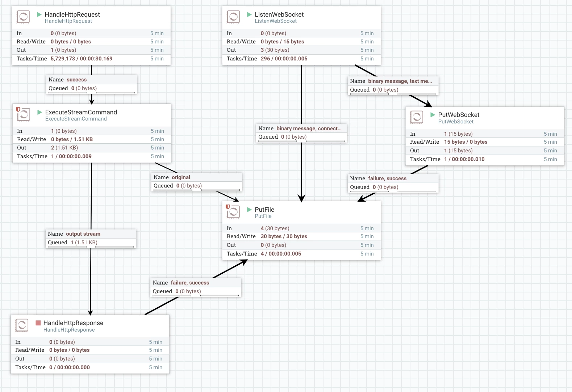Click the HandleHttpResponse processor title
The image size is (572, 392).
73,323
